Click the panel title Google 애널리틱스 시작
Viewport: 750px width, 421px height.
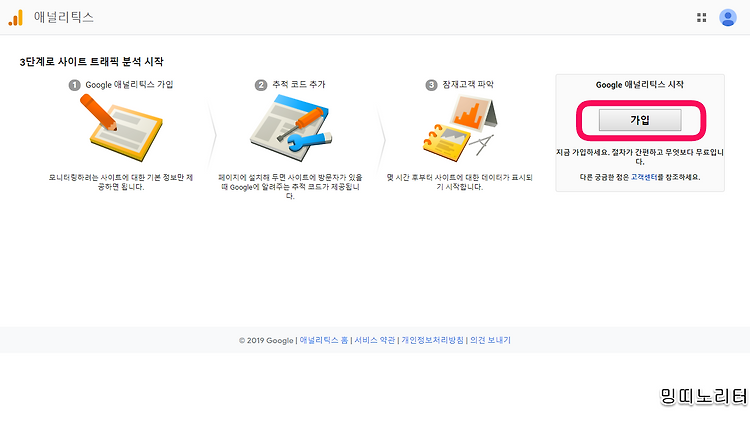pyautogui.click(x=640, y=85)
